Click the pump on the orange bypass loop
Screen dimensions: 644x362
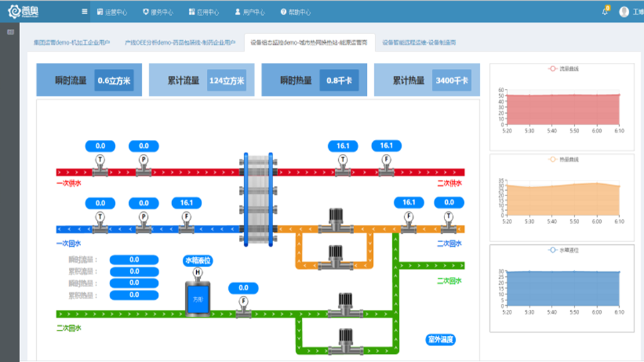pos(335,258)
